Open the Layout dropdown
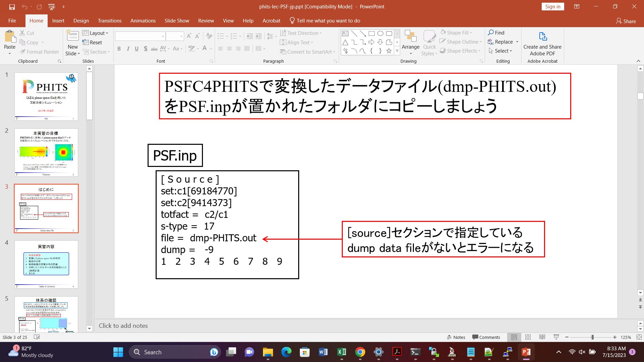 (95, 33)
